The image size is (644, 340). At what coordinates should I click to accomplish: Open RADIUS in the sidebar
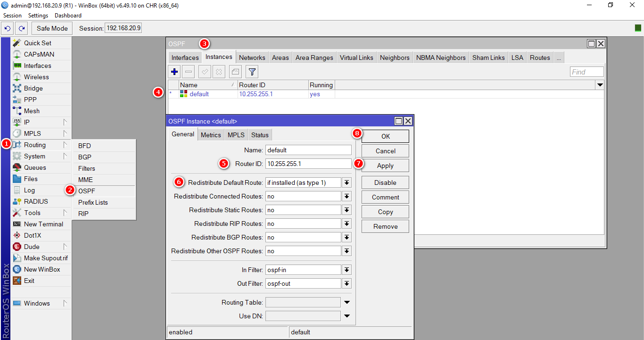(x=41, y=201)
